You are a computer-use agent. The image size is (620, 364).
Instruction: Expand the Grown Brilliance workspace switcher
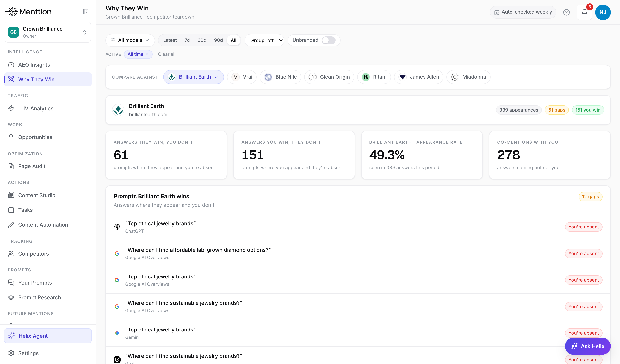(48, 32)
